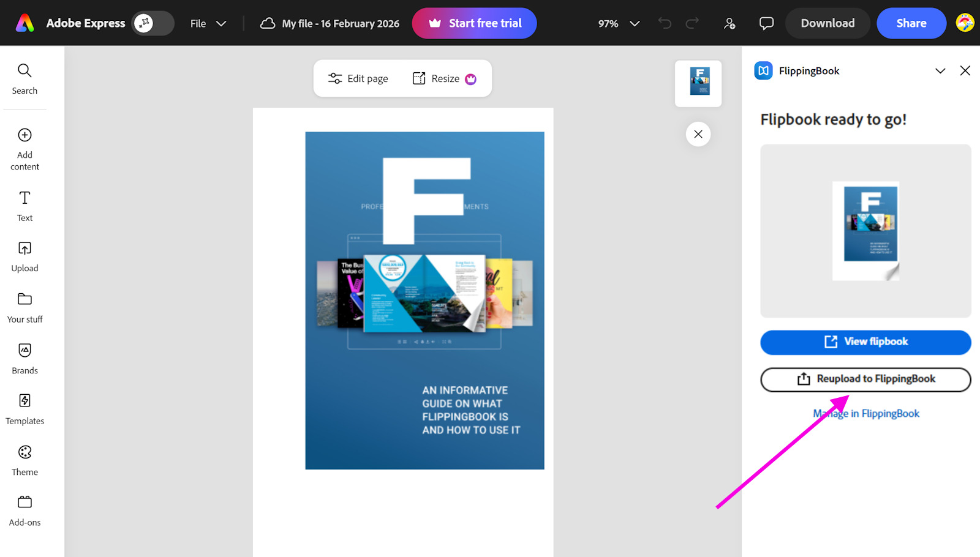Open Brands in the sidebar

pos(24,358)
